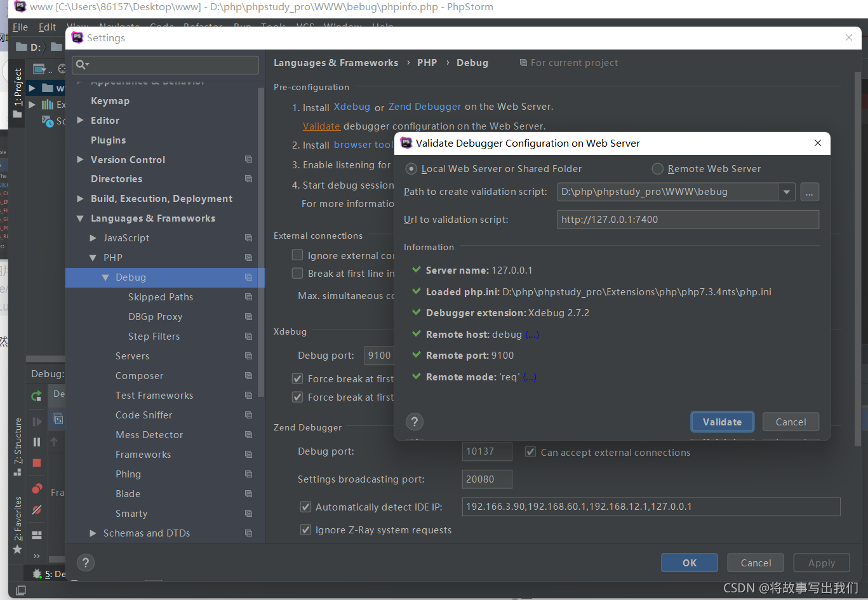This screenshot has height=600, width=868.
Task: Click Cancel in the Validate Debugger dialog
Action: pyautogui.click(x=791, y=422)
